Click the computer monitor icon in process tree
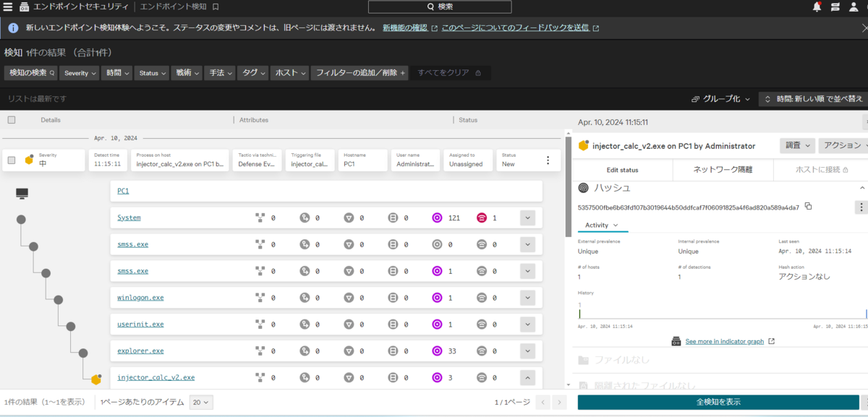Viewport: 868px width, 417px height. coord(22,193)
